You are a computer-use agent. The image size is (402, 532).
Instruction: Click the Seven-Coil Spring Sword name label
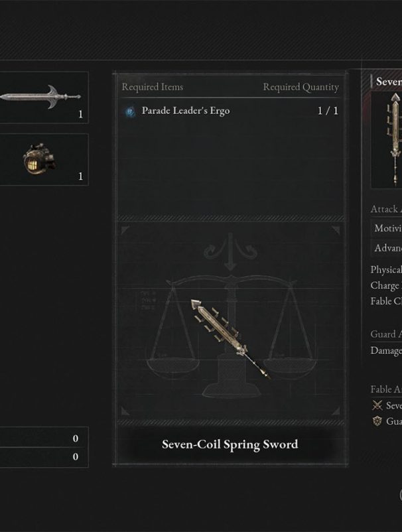coord(230,444)
